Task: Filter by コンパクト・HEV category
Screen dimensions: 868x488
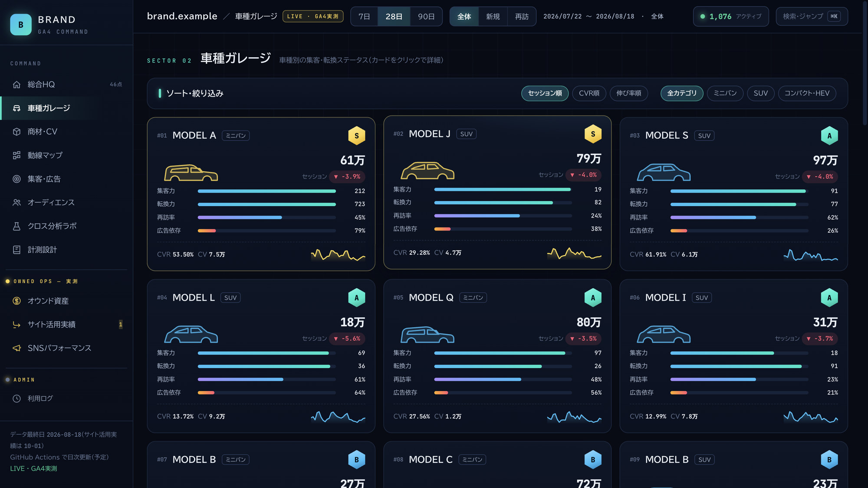Action: click(807, 93)
